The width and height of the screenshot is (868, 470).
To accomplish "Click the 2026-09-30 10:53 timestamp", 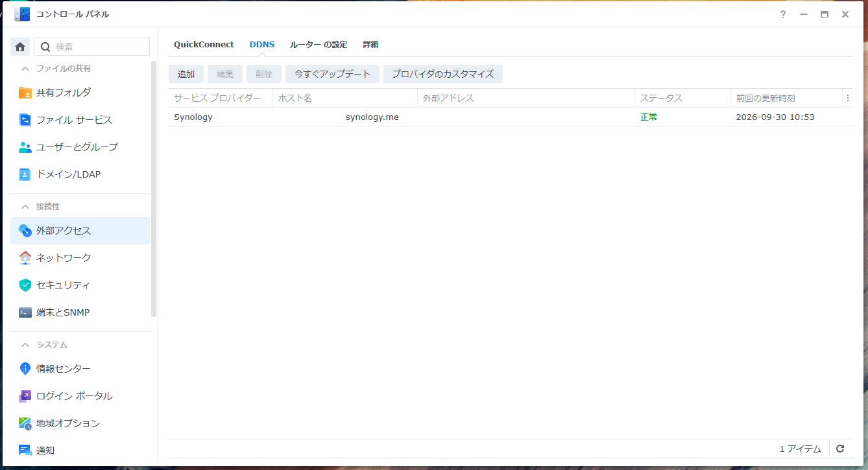I will click(x=775, y=117).
